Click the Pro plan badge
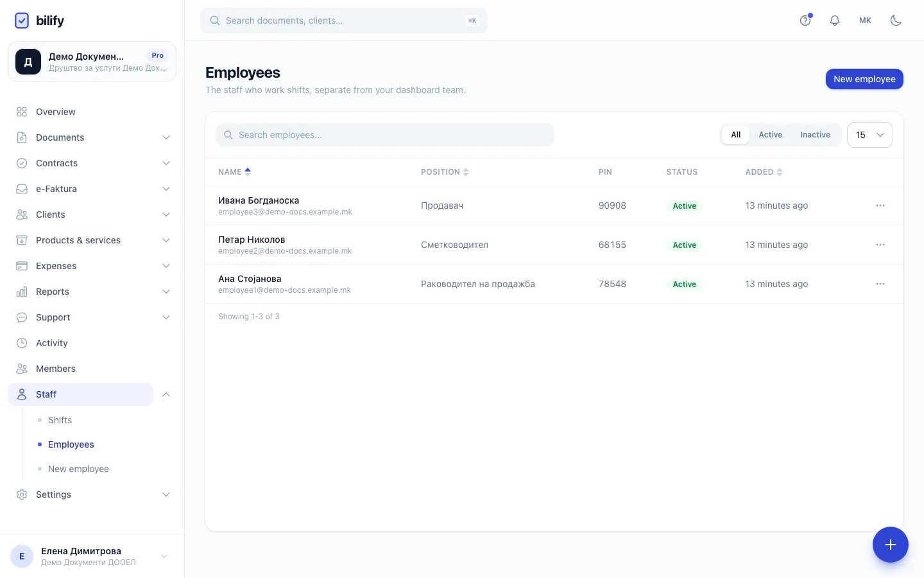Screen dimensions: 924x578 158,55
